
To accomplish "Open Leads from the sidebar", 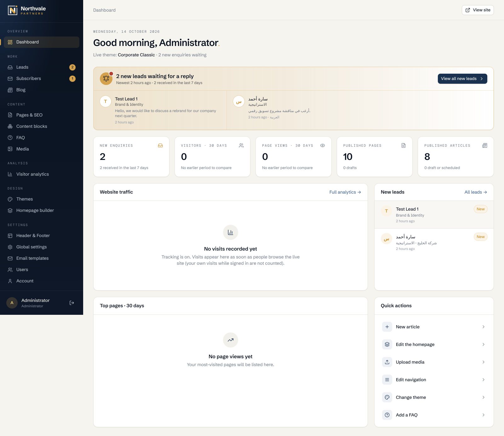I will tap(42, 67).
